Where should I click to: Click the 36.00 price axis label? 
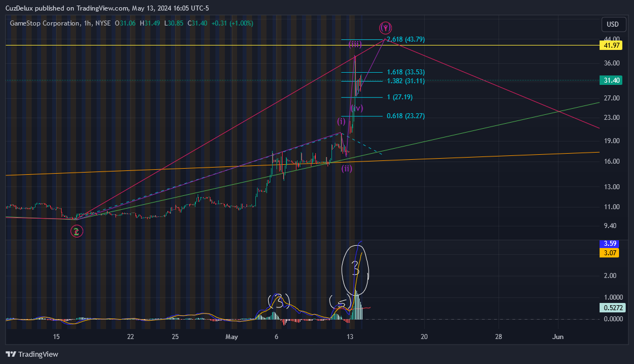(x=612, y=63)
